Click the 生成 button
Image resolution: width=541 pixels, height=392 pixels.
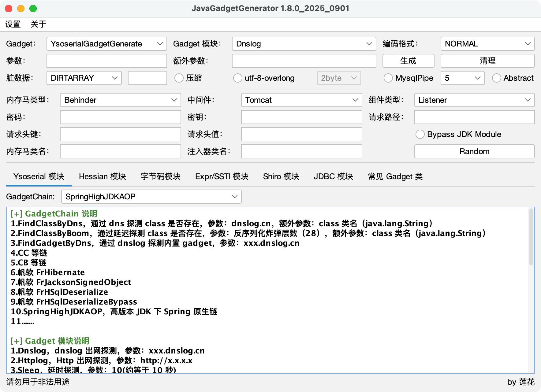(x=408, y=61)
